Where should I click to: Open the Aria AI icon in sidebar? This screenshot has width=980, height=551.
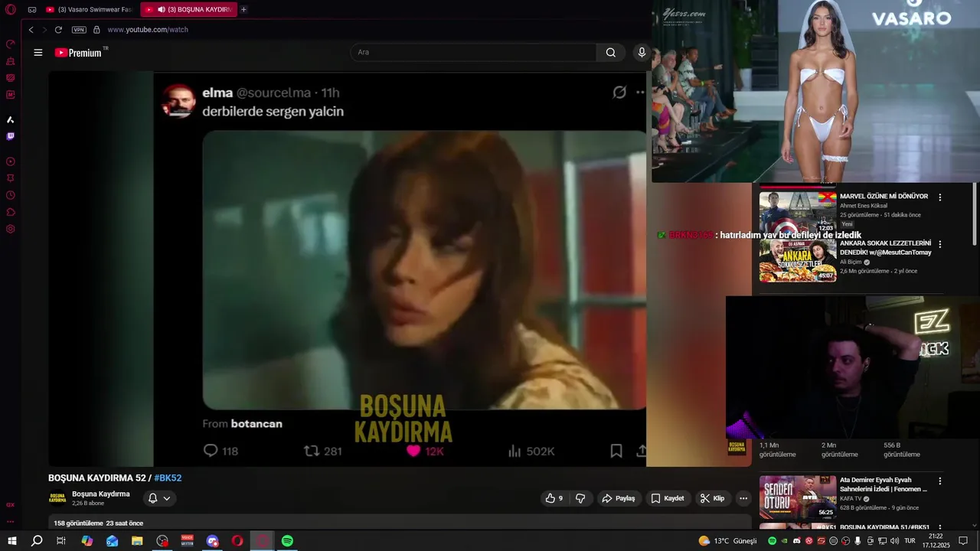[x=10, y=119]
